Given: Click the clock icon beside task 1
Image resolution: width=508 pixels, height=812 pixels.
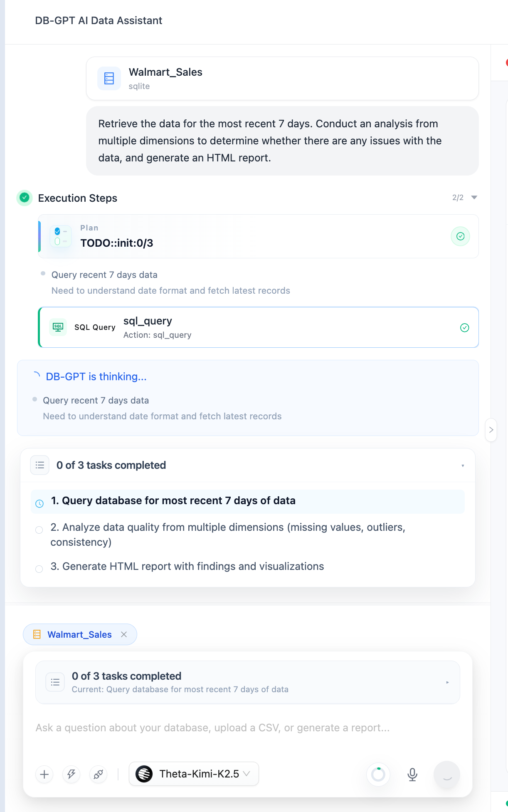Looking at the screenshot, I should pos(39,504).
